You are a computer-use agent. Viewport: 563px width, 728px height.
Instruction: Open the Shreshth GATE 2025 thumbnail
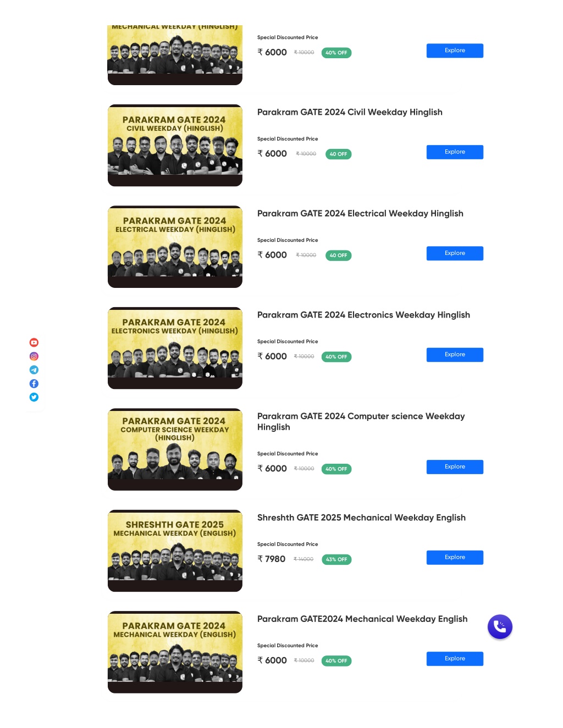click(x=175, y=551)
